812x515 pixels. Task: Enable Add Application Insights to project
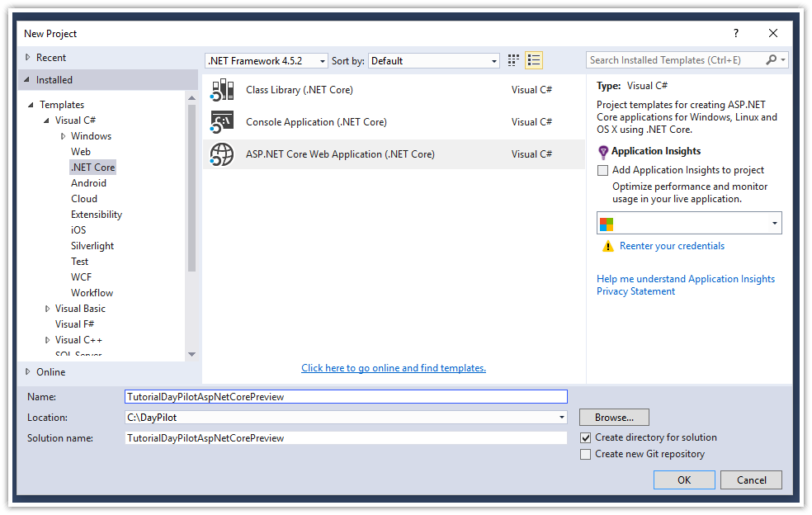(602, 171)
